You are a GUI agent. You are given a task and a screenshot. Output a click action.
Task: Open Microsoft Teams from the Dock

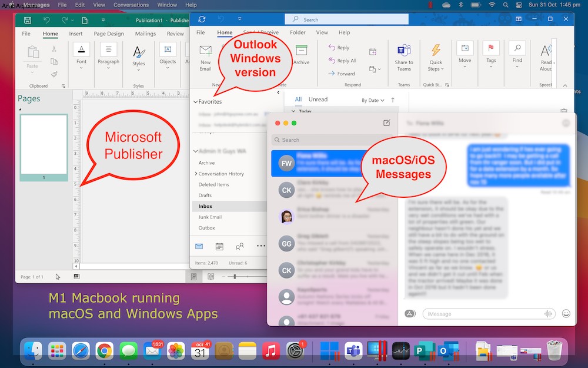tap(353, 351)
